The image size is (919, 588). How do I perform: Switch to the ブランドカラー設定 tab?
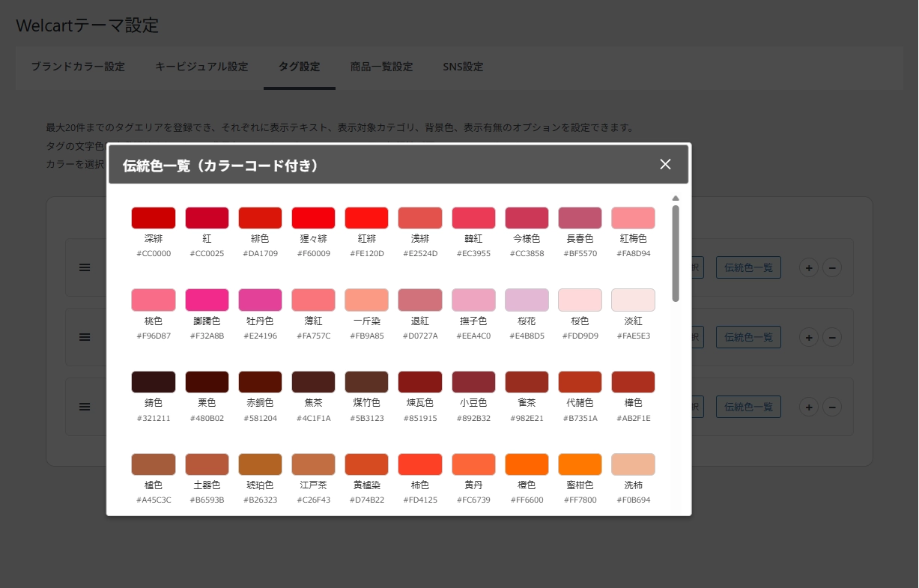pos(76,66)
